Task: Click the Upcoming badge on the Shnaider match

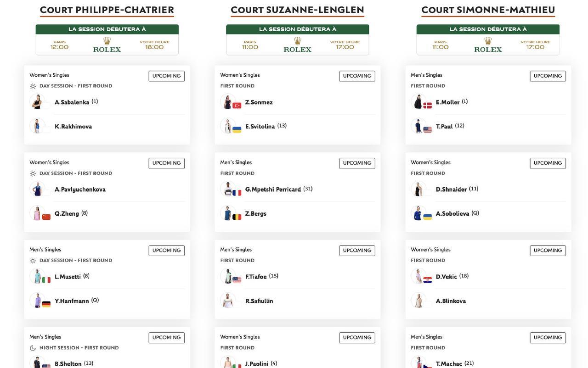Action: 548,163
